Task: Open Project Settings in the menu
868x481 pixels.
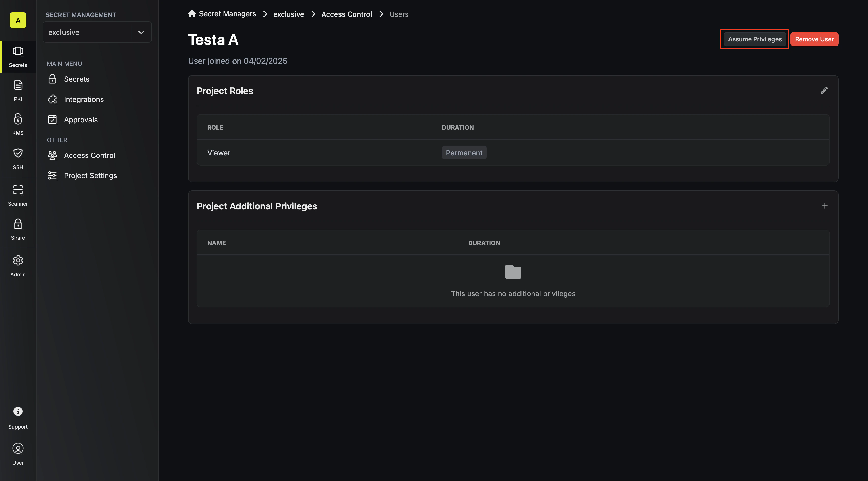Action: click(90, 176)
